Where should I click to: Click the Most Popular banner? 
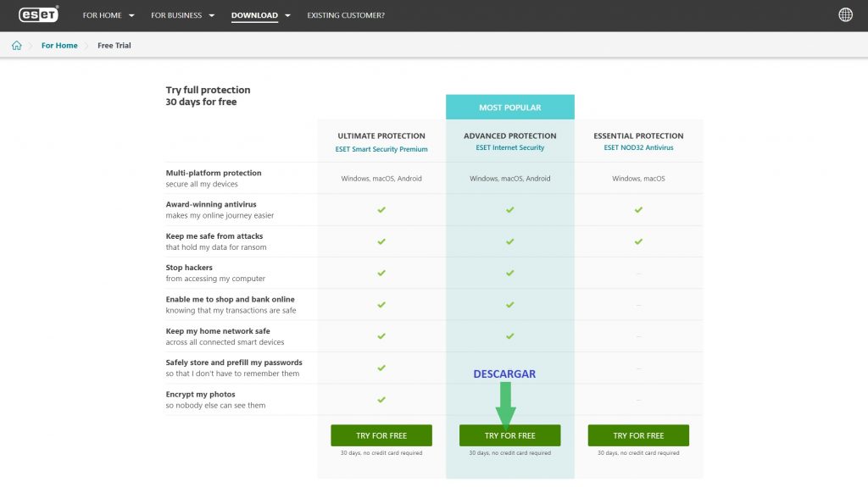pos(509,108)
